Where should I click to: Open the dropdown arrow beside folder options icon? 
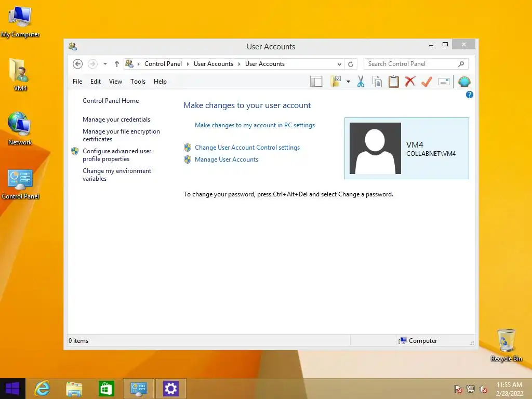(348, 82)
